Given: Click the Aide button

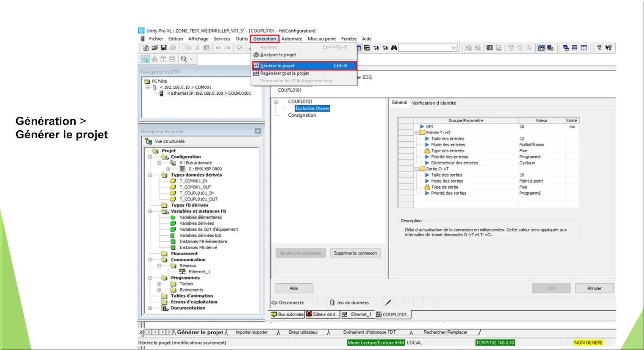Looking at the screenshot, I should [294, 288].
